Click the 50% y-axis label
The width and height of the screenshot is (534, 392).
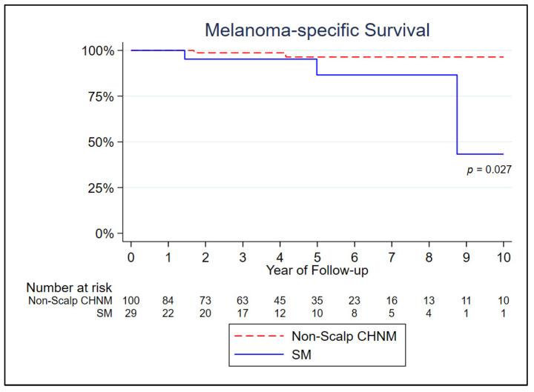(x=101, y=142)
